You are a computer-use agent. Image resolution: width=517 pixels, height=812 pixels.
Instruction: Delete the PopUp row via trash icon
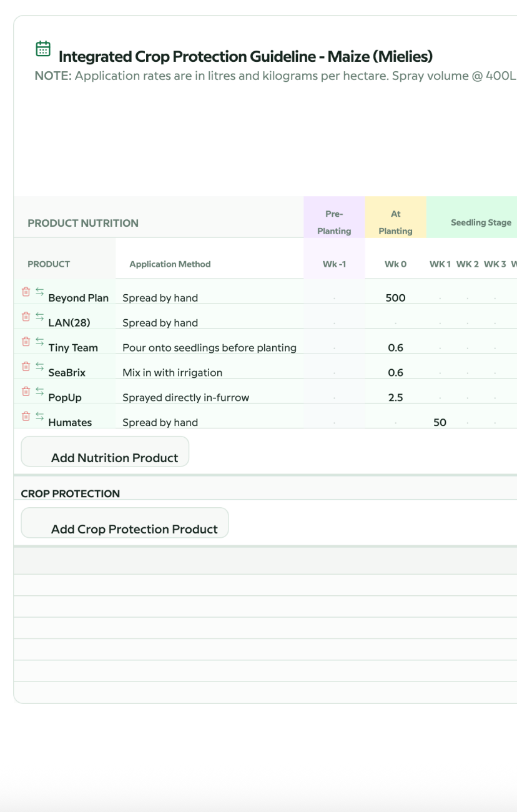[x=26, y=392]
